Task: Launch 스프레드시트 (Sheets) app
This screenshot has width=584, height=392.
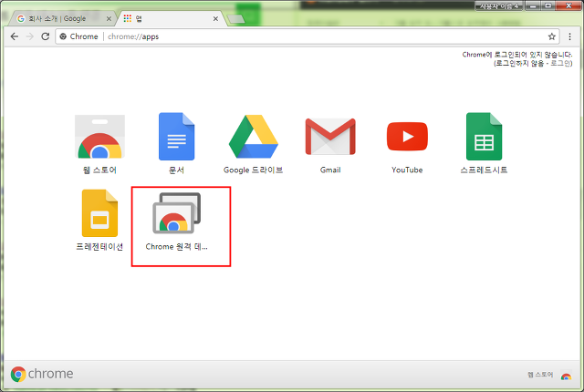Action: [x=484, y=137]
